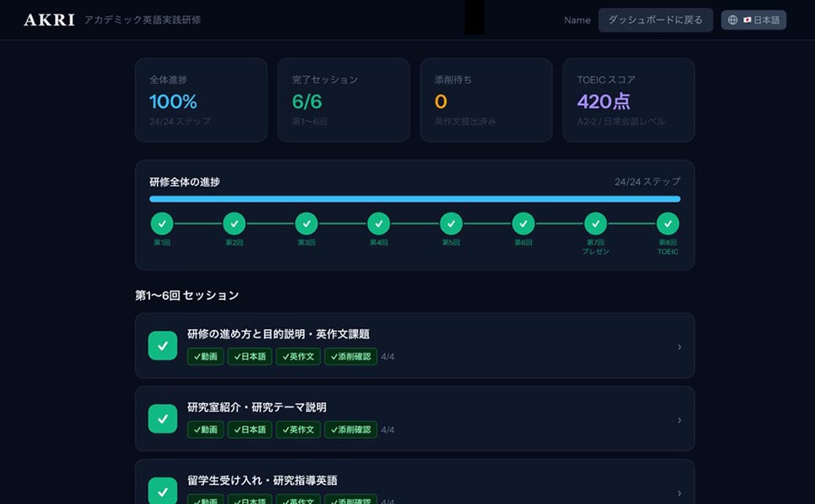
Task: Open the 完了セッション 6/6 card
Action: [344, 100]
